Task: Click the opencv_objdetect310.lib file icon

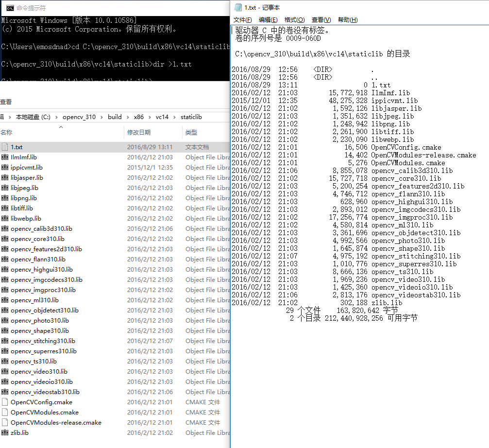Action: coord(5,310)
